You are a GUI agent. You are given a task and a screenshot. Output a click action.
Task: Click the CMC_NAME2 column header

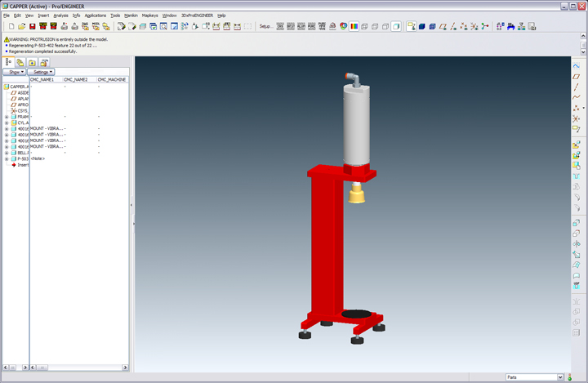pos(80,79)
